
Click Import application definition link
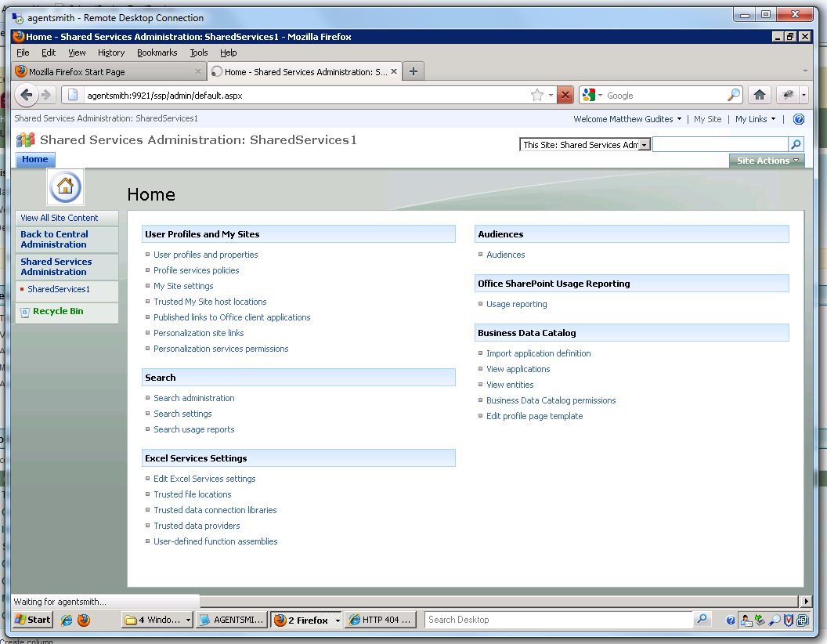tap(538, 353)
